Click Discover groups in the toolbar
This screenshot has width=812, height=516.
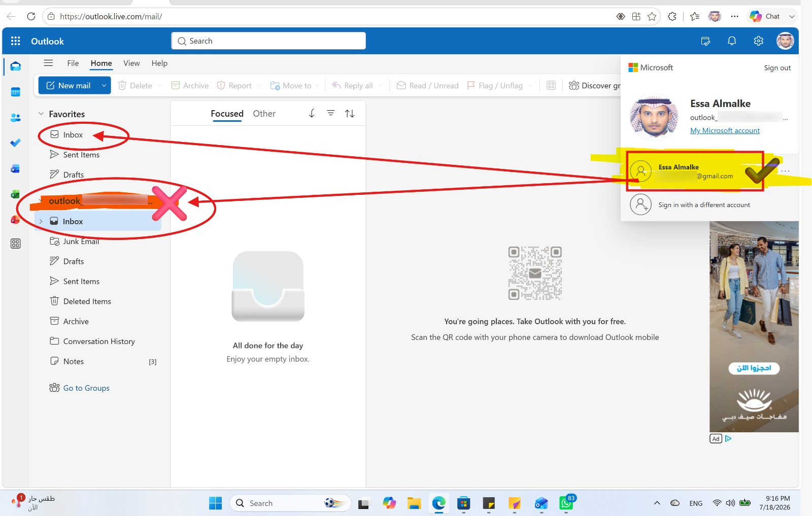(x=595, y=85)
